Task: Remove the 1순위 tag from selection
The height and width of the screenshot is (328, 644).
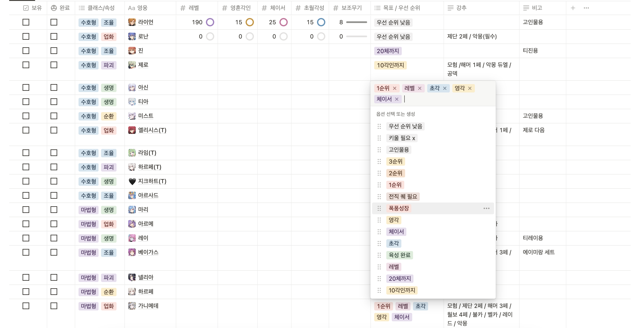Action: click(394, 88)
